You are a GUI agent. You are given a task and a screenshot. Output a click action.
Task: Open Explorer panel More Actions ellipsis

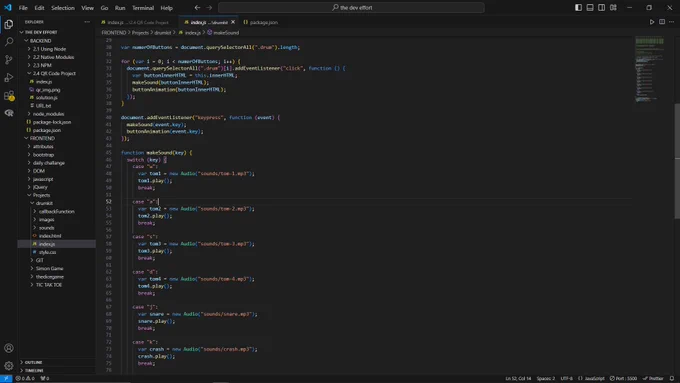(x=87, y=22)
